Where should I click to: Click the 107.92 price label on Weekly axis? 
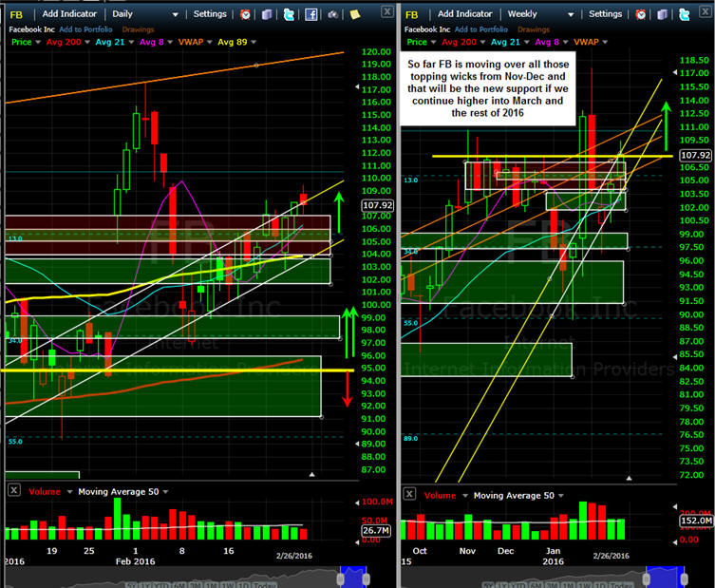click(695, 155)
